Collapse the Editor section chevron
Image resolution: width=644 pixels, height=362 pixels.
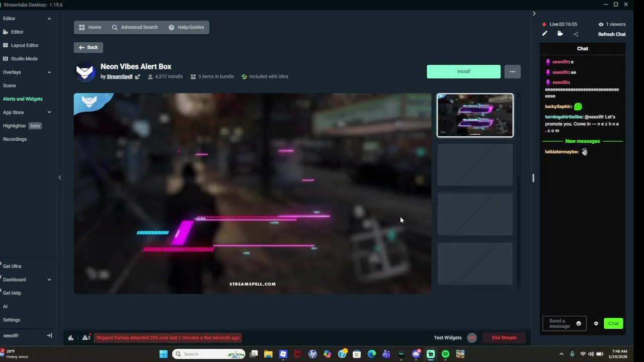[x=49, y=19]
